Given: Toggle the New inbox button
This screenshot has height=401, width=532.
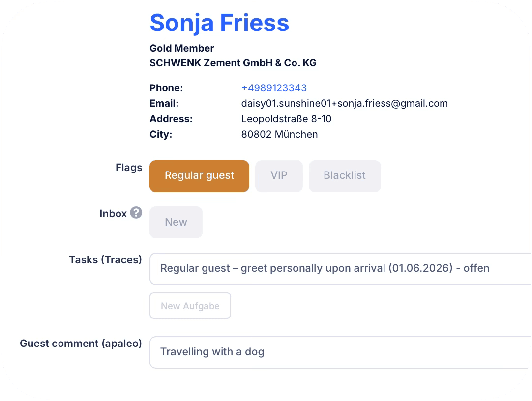Looking at the screenshot, I should click(176, 222).
